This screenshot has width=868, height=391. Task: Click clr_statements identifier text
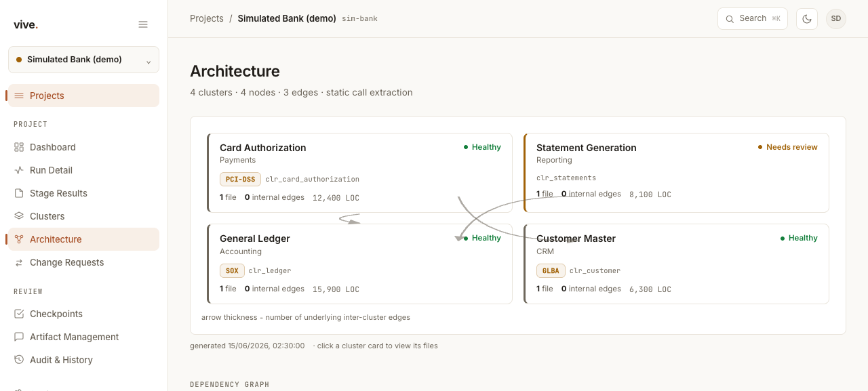pos(566,178)
